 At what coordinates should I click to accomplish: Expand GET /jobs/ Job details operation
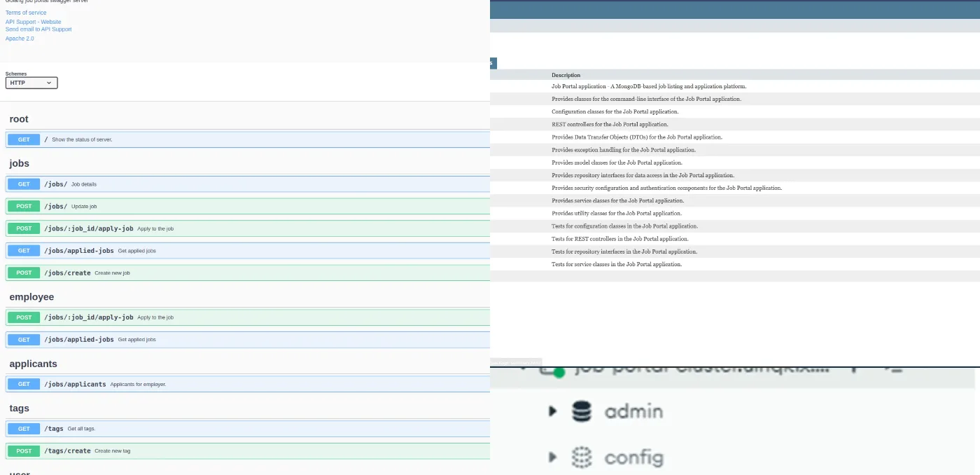pos(248,184)
